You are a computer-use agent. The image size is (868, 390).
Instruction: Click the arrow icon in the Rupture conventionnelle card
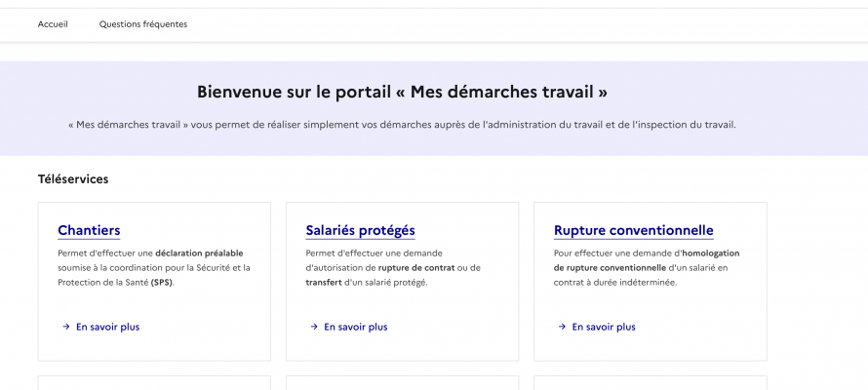pyautogui.click(x=562, y=327)
